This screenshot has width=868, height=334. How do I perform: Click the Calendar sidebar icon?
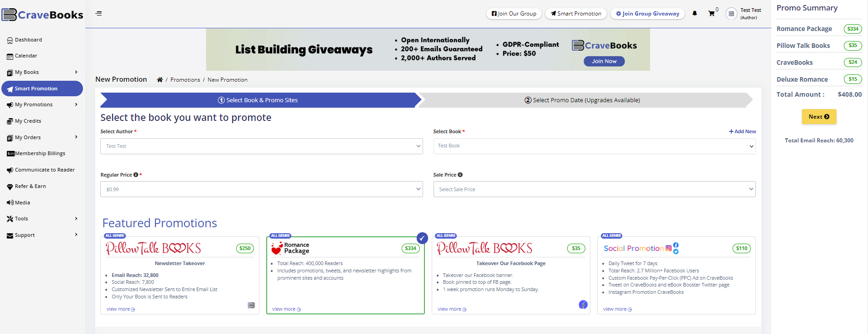tap(10, 56)
